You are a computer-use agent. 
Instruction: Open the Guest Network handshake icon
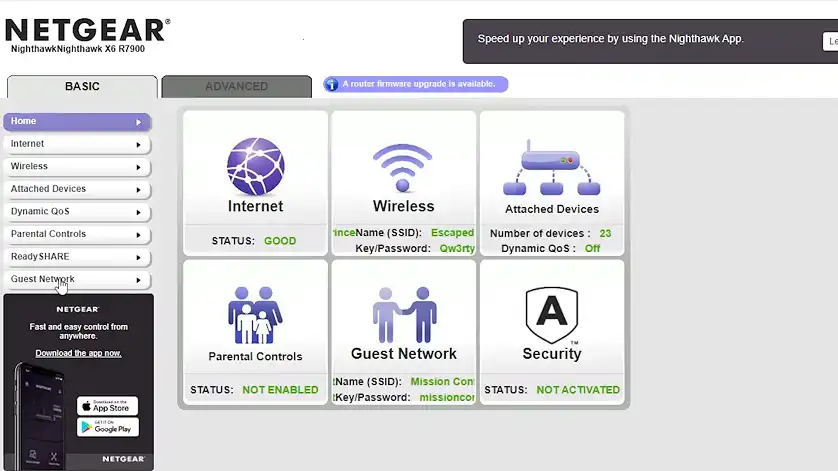pyautogui.click(x=404, y=315)
